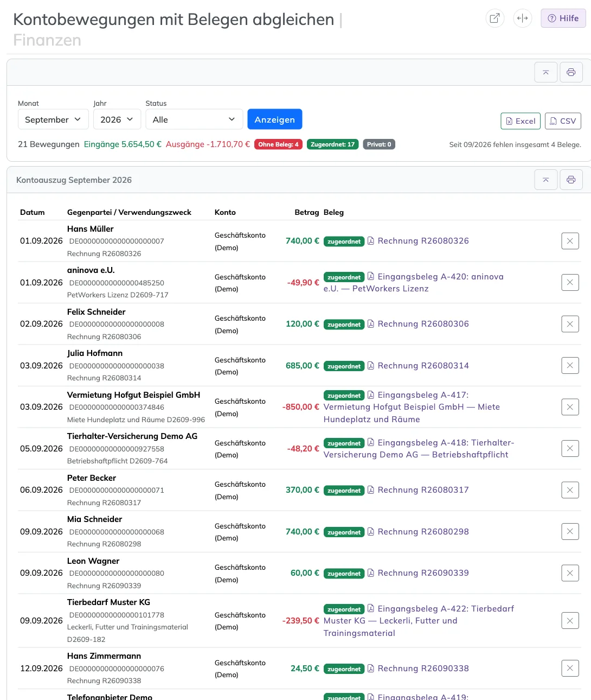Viewport: 591px width, 700px height.
Task: Remove receipt from Vermietung Hofgut row
Action: coord(570,407)
